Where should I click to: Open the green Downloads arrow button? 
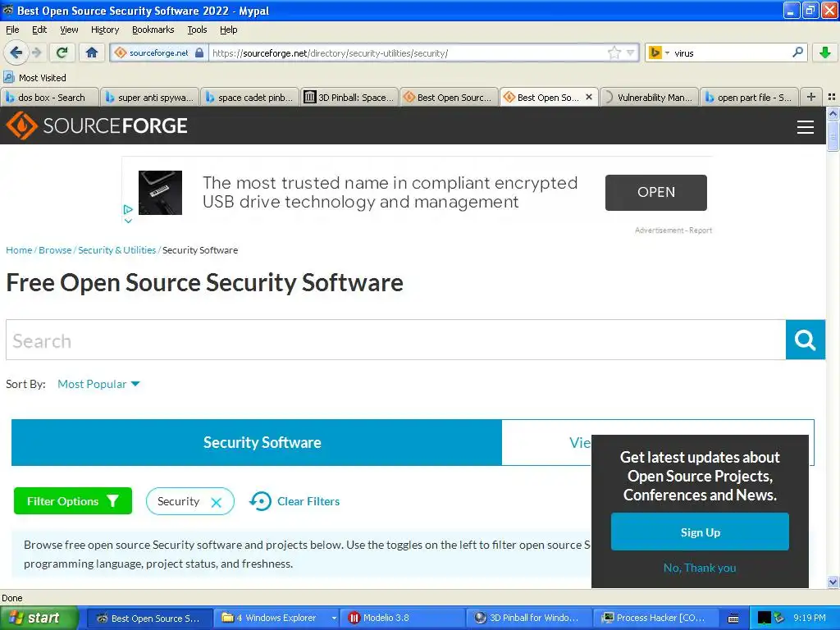(825, 52)
